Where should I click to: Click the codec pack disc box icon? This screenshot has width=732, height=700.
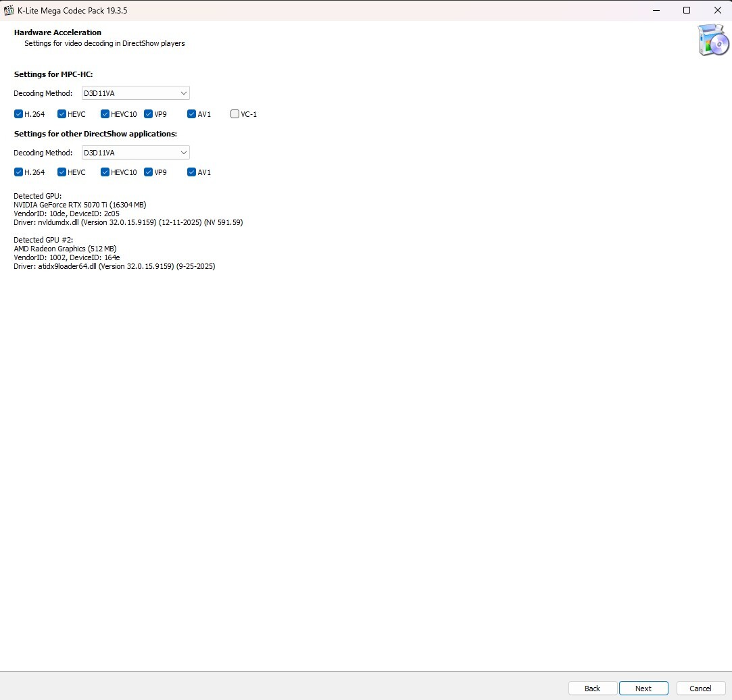pos(713,41)
